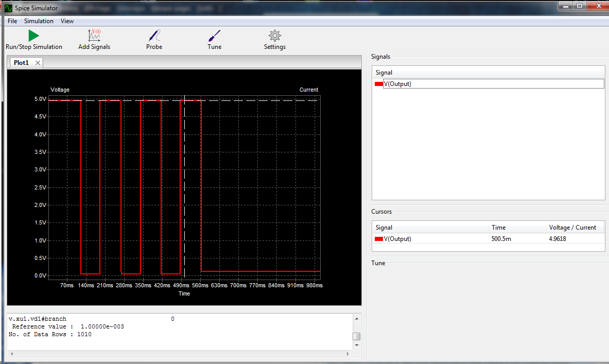Click the 'v.xu1.vd1#branch' log line
Screen dimensions: 609x364
click(38, 319)
